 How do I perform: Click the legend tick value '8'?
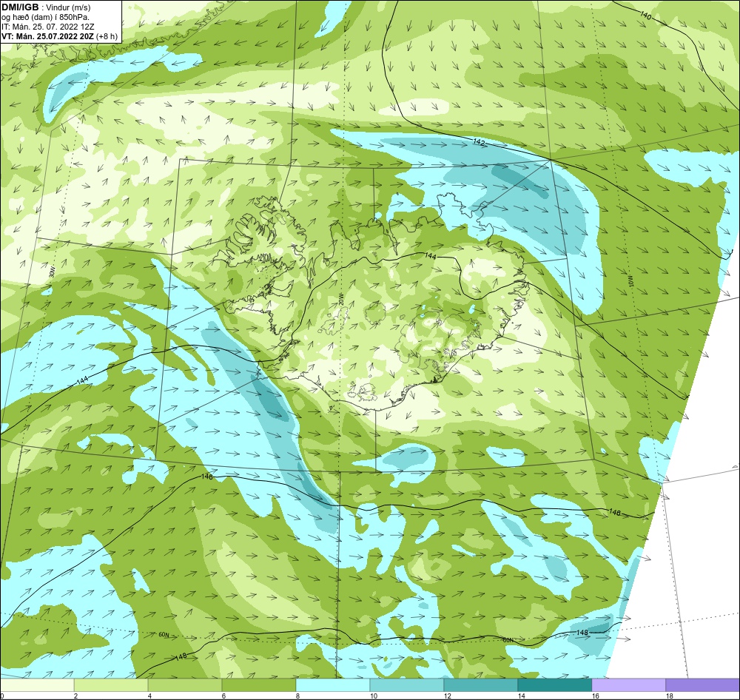[297, 696]
